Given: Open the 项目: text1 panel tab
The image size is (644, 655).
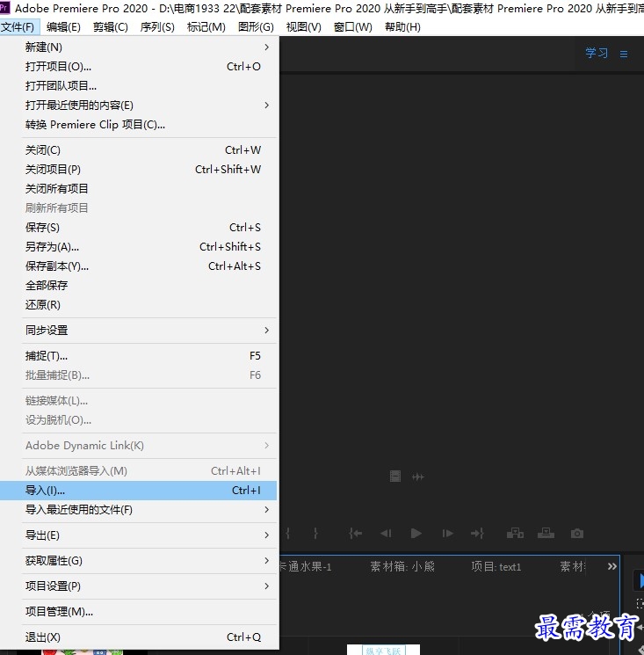Looking at the screenshot, I should coord(496,566).
